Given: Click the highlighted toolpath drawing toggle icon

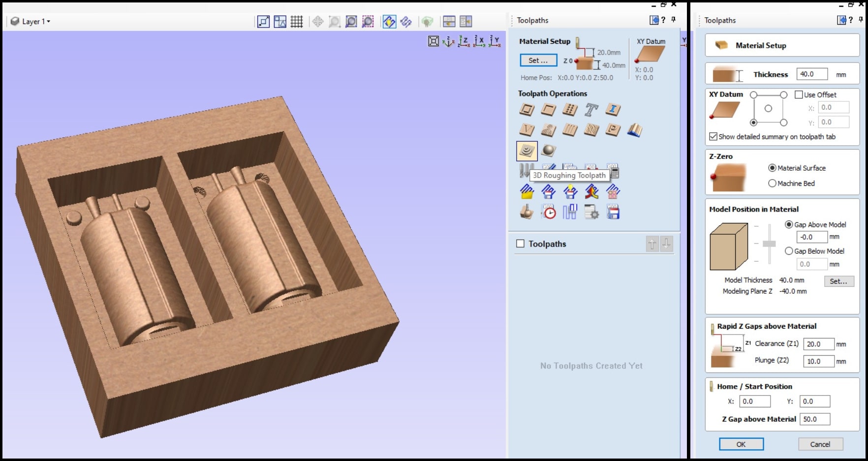Looking at the screenshot, I should (x=389, y=21).
